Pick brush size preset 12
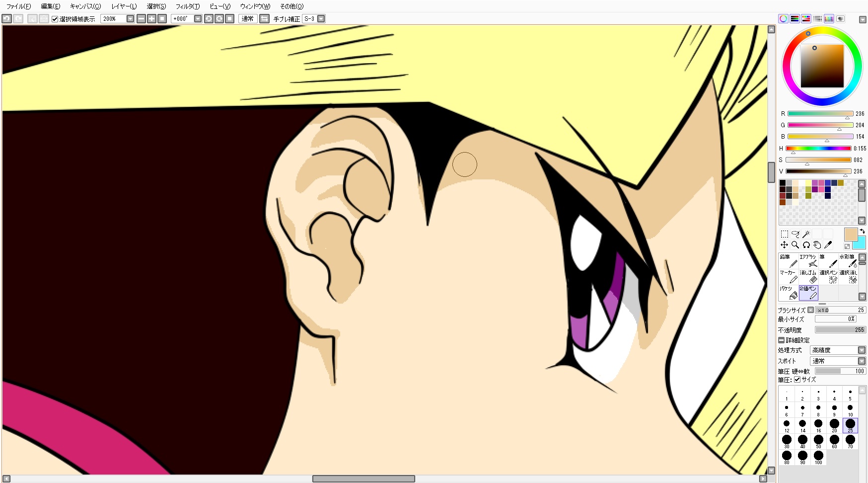This screenshot has height=483, width=868. (787, 425)
